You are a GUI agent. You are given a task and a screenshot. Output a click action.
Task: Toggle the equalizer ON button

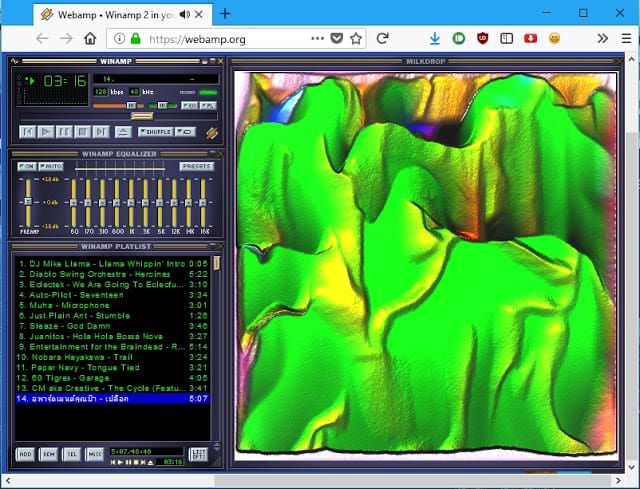tap(27, 167)
